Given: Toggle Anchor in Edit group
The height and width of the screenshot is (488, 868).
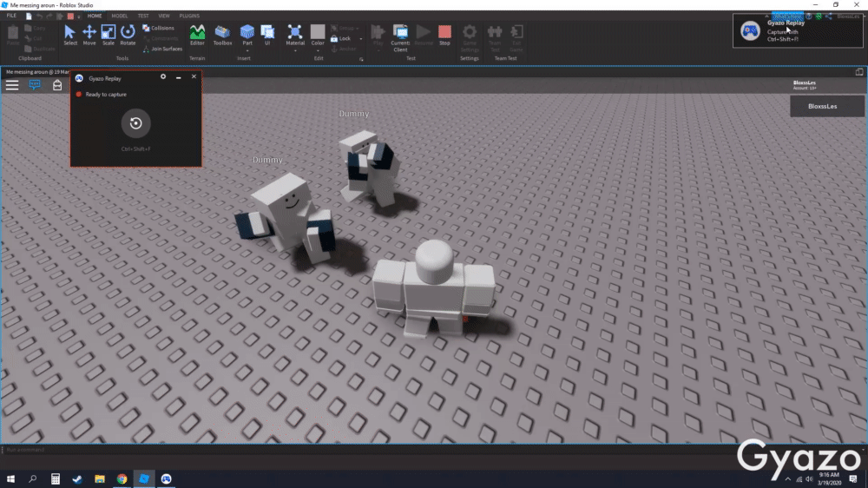Looking at the screenshot, I should [x=344, y=49].
